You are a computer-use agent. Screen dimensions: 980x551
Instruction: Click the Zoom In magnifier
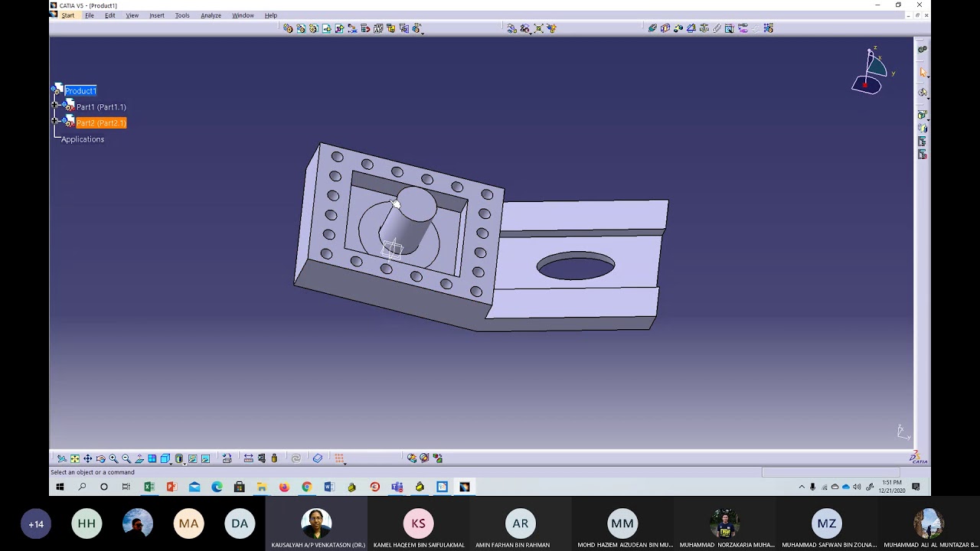(x=113, y=458)
